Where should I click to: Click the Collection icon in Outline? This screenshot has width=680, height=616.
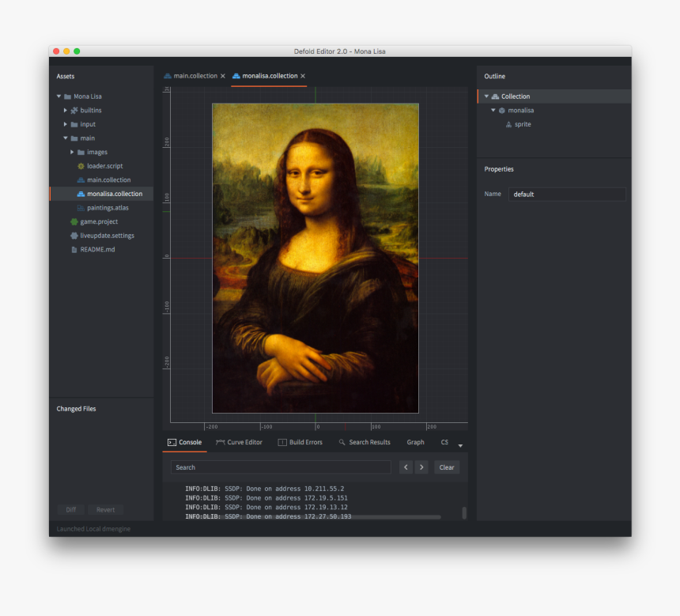tap(495, 96)
